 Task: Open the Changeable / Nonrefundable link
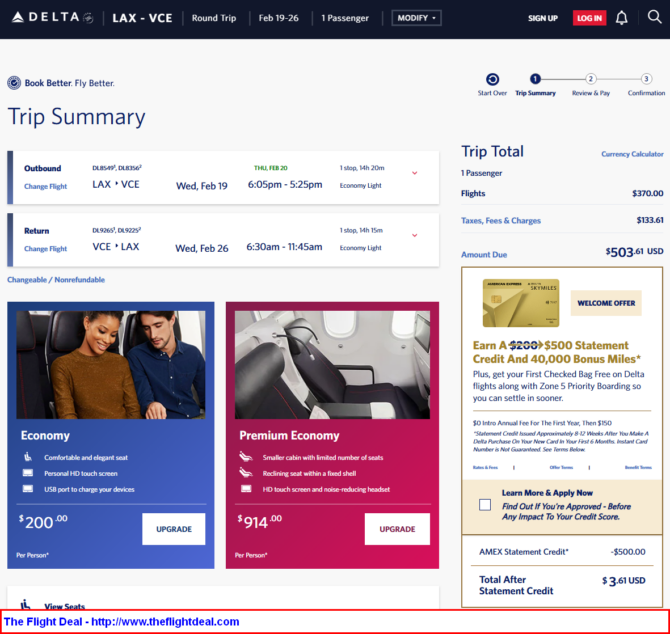tap(56, 280)
